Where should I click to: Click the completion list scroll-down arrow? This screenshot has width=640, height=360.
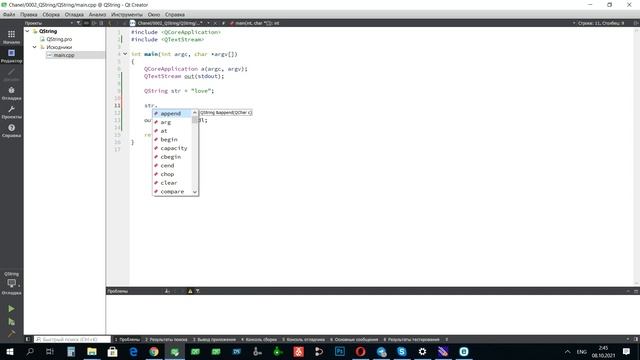point(195,192)
